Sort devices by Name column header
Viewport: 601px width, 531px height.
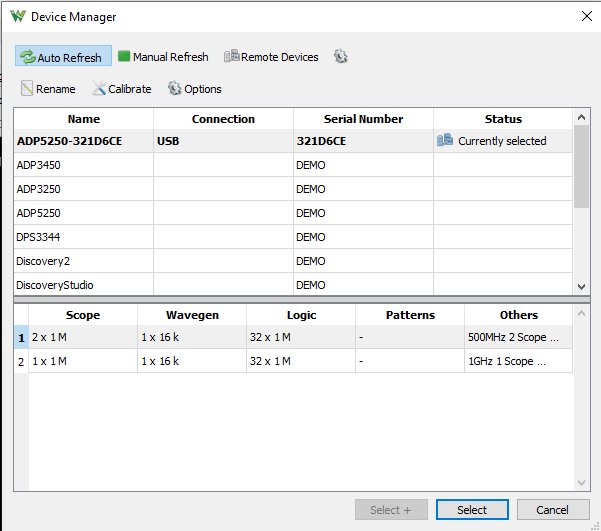pos(84,119)
